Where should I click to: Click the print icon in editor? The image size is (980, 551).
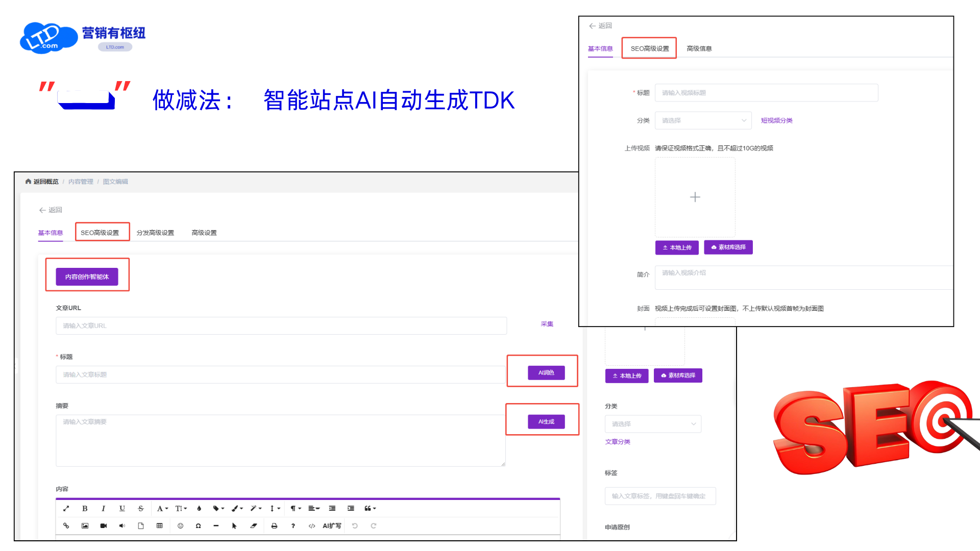274,525
